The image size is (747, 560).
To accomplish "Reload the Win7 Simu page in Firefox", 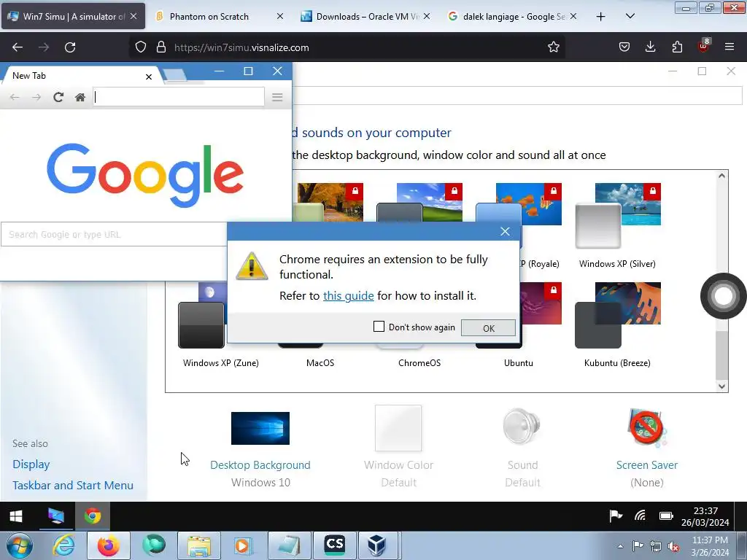I will [x=70, y=47].
